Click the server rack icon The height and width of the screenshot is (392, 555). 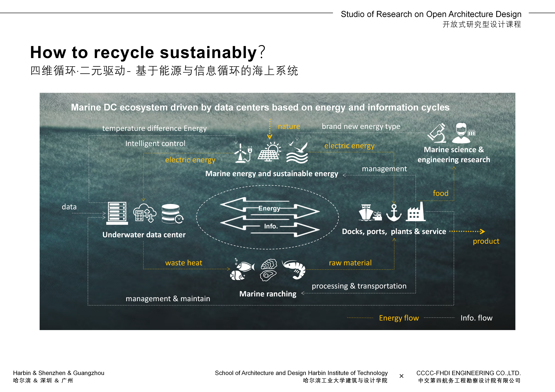coord(117,213)
